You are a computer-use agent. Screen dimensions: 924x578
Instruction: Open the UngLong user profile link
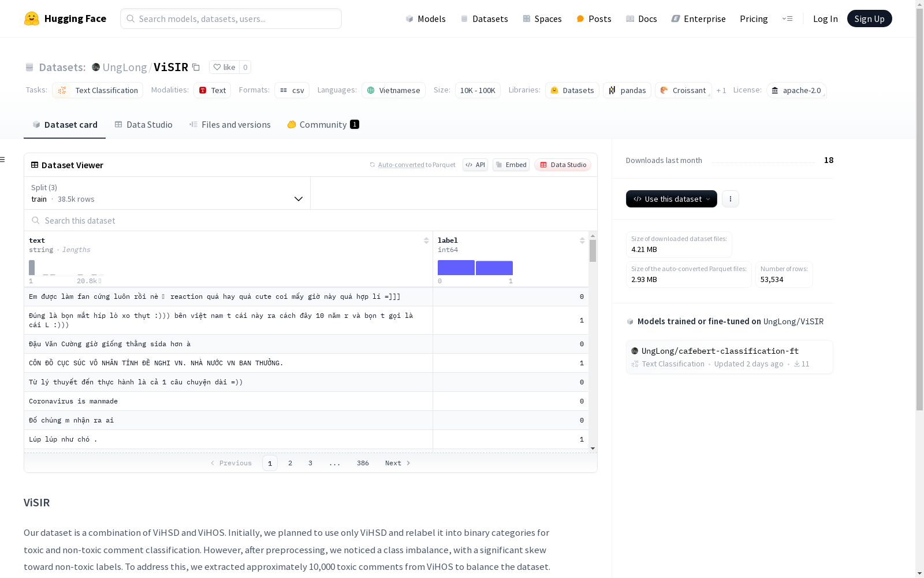point(125,67)
